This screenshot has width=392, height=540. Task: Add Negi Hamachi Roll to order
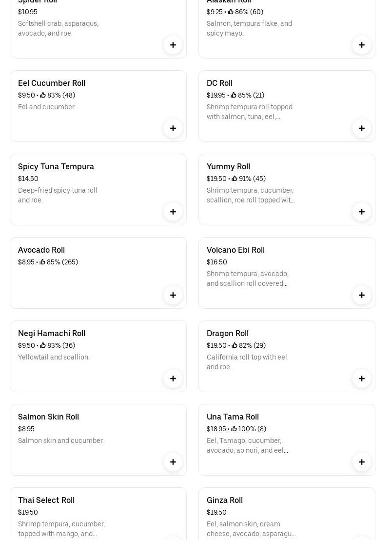pyautogui.click(x=173, y=379)
